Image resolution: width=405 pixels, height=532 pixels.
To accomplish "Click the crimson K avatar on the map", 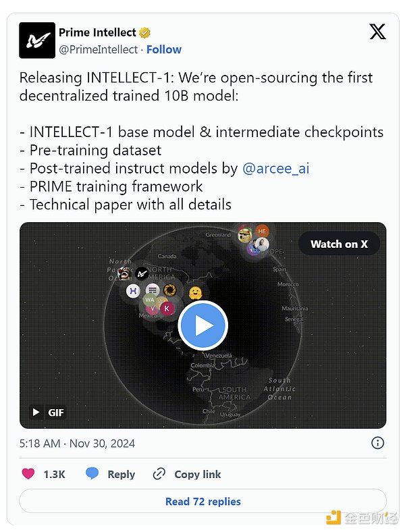I will click(x=166, y=308).
